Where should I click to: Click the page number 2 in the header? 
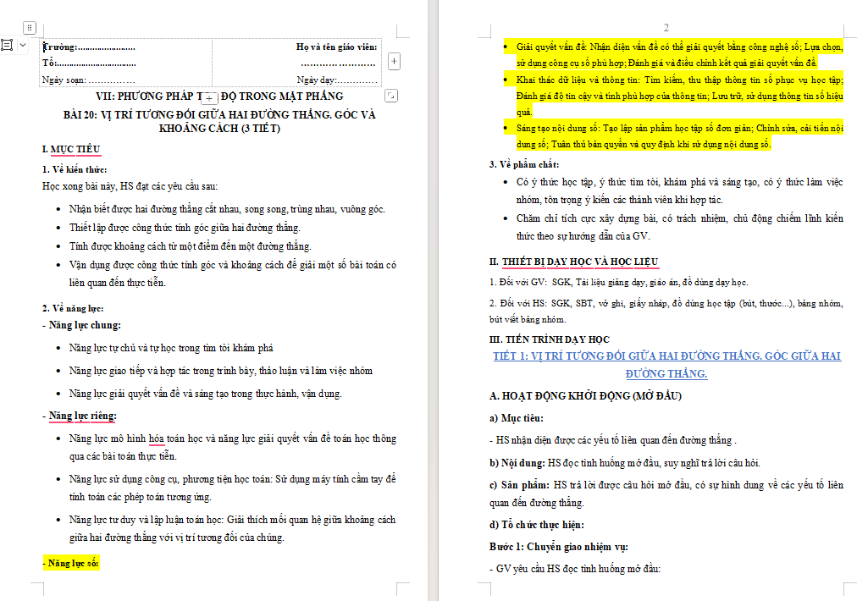tap(666, 28)
